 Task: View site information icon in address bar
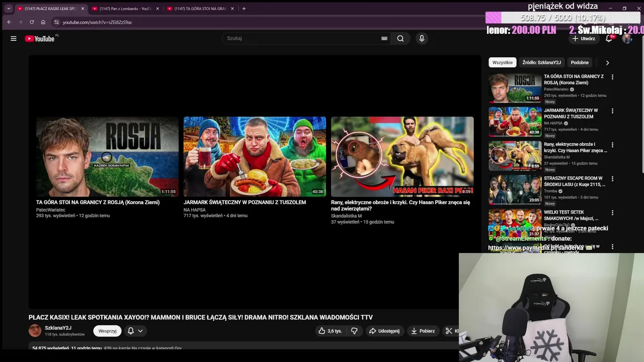point(56,22)
